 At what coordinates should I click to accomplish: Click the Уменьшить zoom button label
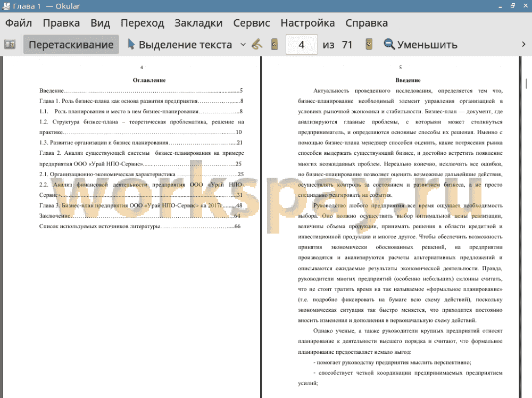point(427,45)
